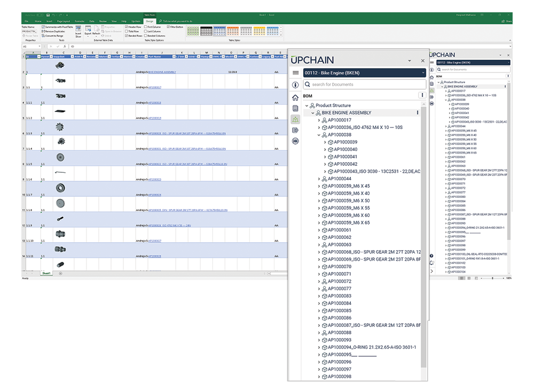
Task: Click Home icon in small docked Upchain panel
Action: point(432,77)
